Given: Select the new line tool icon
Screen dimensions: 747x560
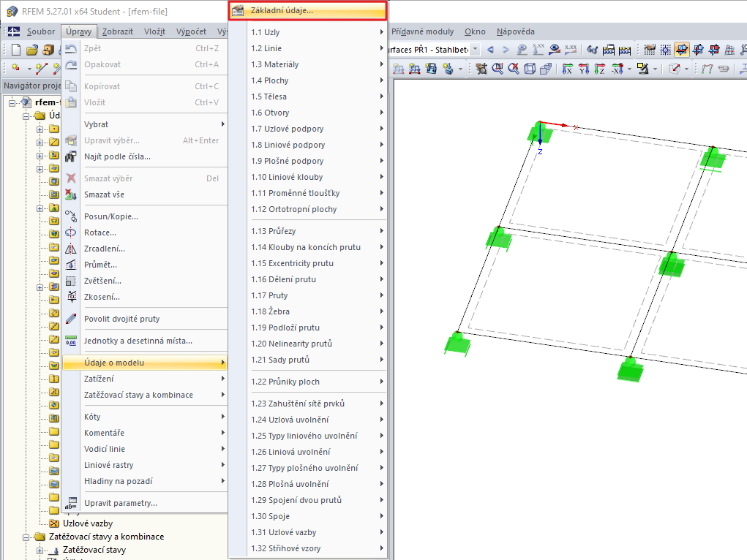Looking at the screenshot, I should [x=42, y=68].
